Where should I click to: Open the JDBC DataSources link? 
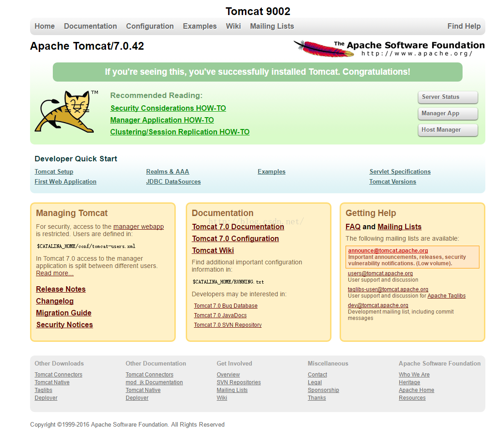click(x=173, y=181)
